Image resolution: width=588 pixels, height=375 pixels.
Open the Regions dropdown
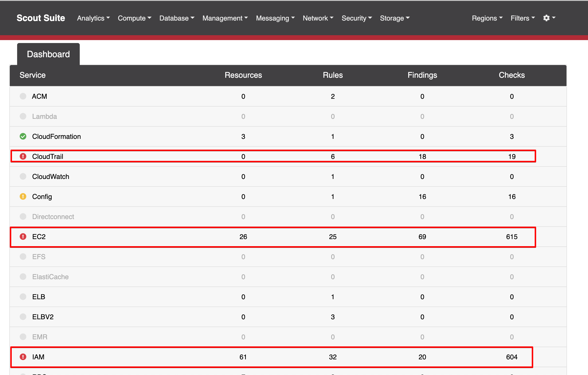487,18
